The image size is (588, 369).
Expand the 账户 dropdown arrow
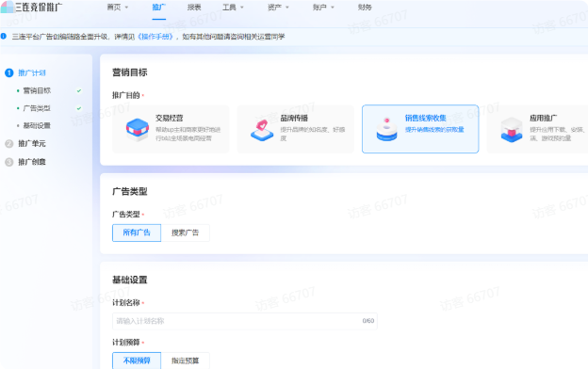[333, 8]
